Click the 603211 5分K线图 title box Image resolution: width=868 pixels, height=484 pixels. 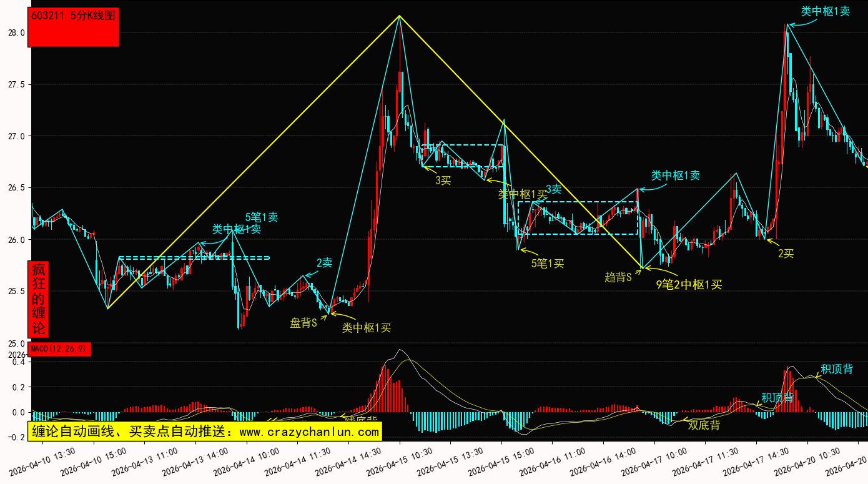click(x=74, y=27)
